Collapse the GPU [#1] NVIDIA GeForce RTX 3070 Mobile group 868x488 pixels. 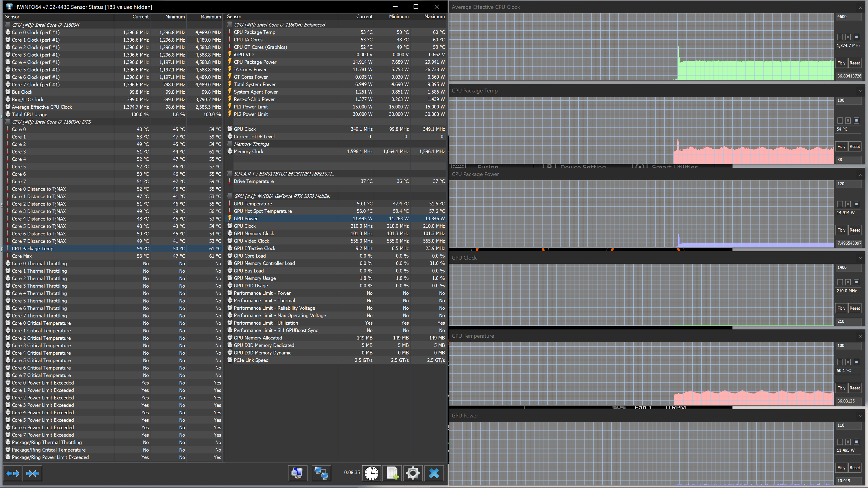(282, 196)
